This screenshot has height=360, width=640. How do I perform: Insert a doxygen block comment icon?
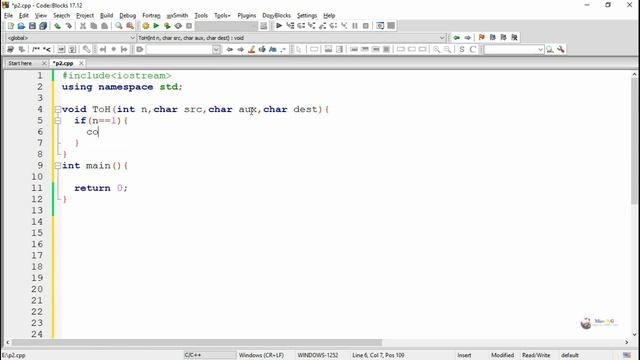(36, 49)
